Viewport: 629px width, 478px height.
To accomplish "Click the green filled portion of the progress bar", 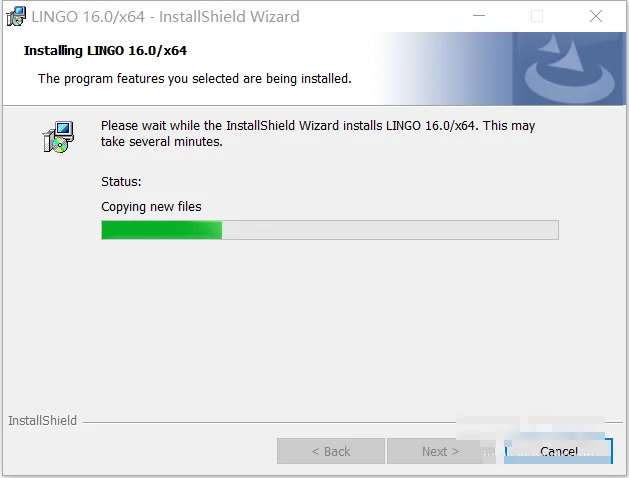I will click(x=162, y=230).
